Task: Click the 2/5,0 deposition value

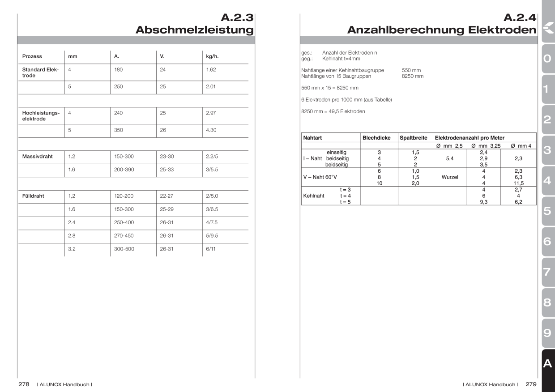Action: [212, 196]
